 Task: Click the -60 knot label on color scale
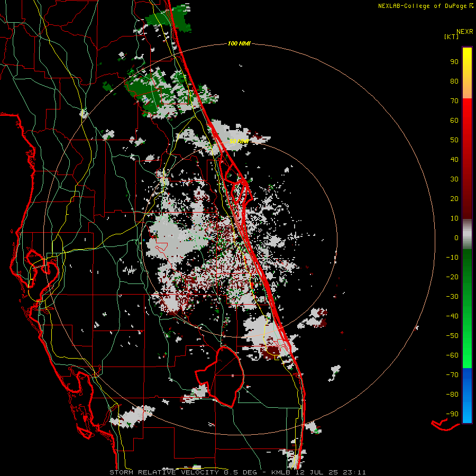tap(452, 355)
